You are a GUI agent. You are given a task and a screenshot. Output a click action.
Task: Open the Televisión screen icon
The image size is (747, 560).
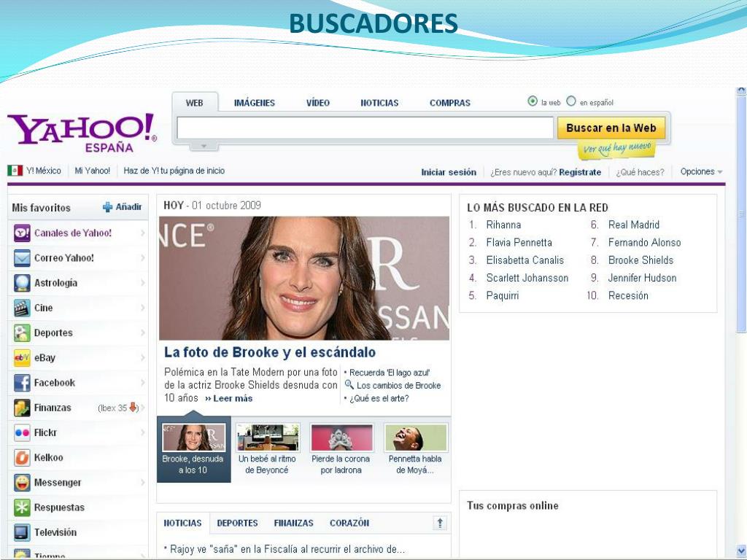[22, 532]
